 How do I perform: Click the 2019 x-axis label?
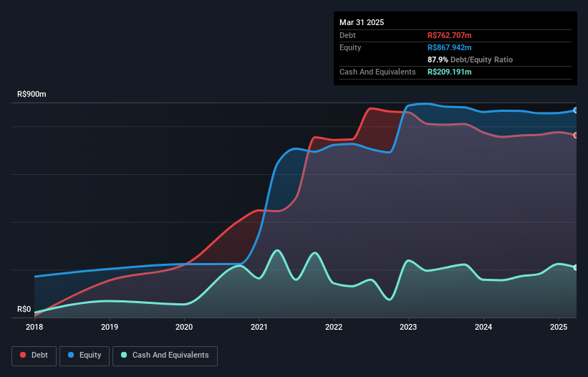(x=110, y=327)
